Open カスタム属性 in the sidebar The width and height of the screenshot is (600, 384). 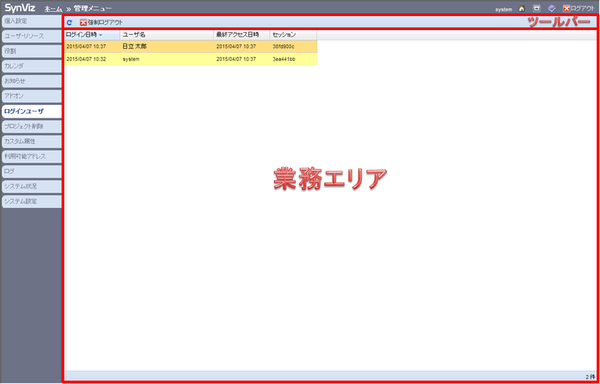[31, 141]
